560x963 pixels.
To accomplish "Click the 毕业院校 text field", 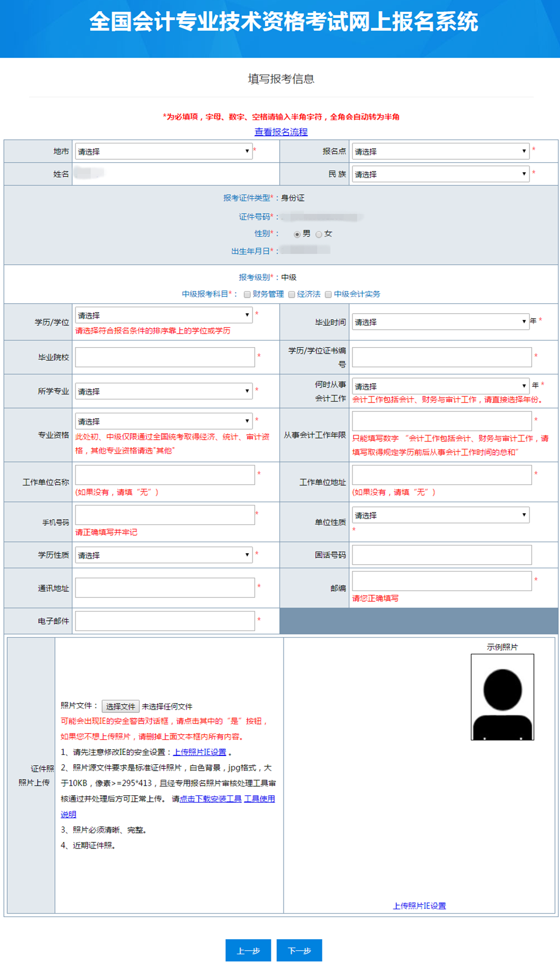I will pyautogui.click(x=165, y=357).
